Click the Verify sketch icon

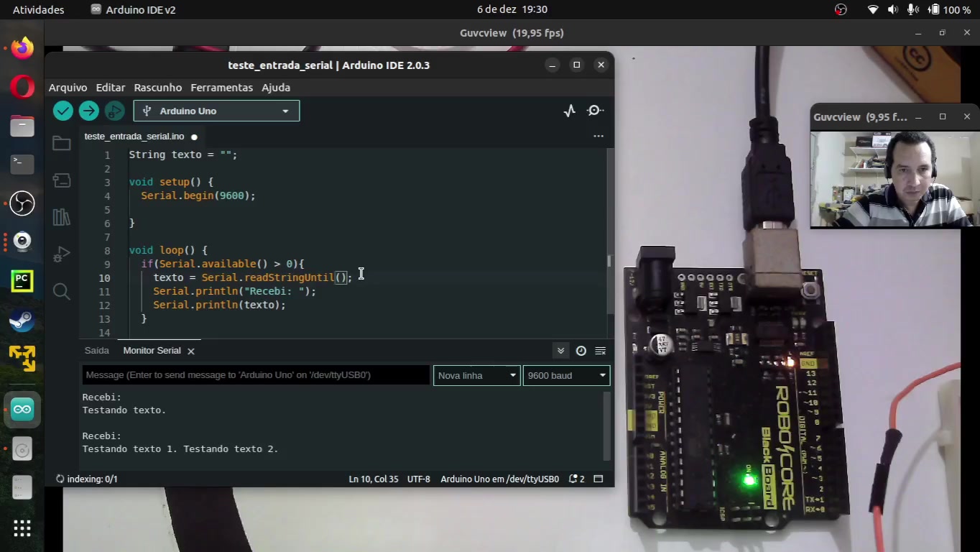coord(63,111)
